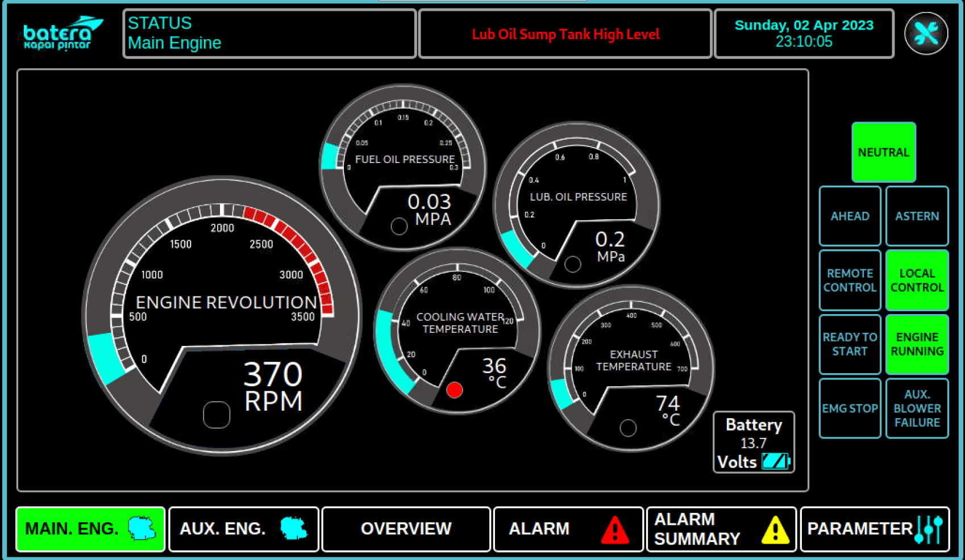965x560 pixels.
Task: Enable LOCAL CONTROL mode
Action: 917,281
